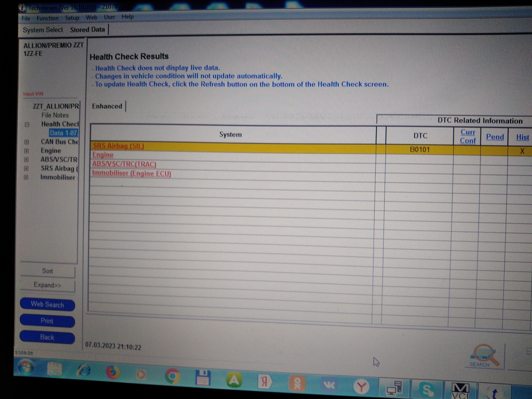Open the Function menu
This screenshot has width=532, height=399.
coord(47,18)
